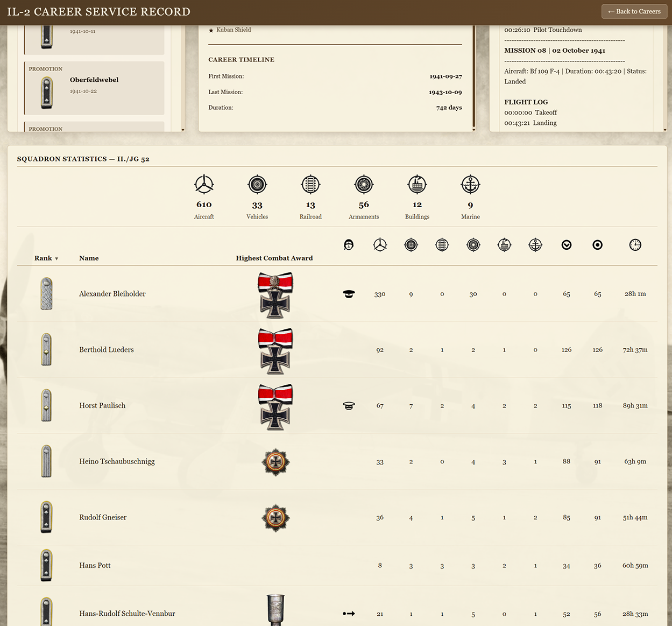Click the down arrow on the flight log panel scrollbar
672x626 pixels.
point(665,129)
